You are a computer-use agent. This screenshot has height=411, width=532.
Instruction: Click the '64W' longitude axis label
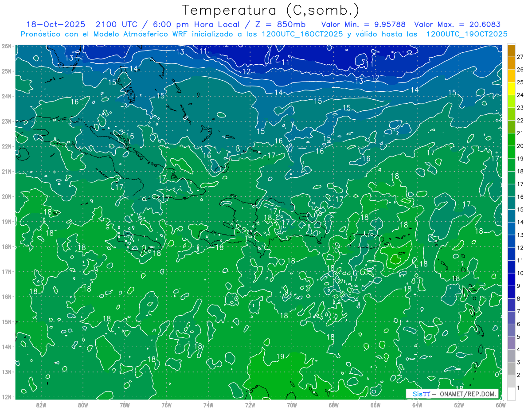(x=417, y=405)
